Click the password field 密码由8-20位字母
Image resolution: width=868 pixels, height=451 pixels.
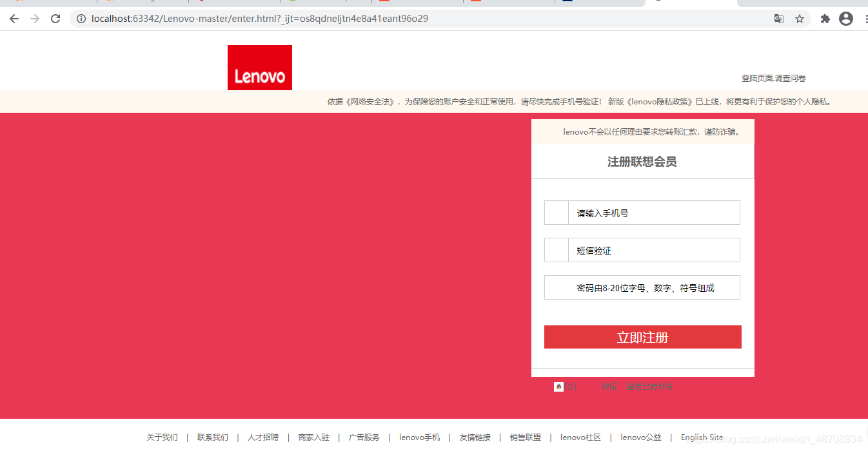pyautogui.click(x=642, y=287)
